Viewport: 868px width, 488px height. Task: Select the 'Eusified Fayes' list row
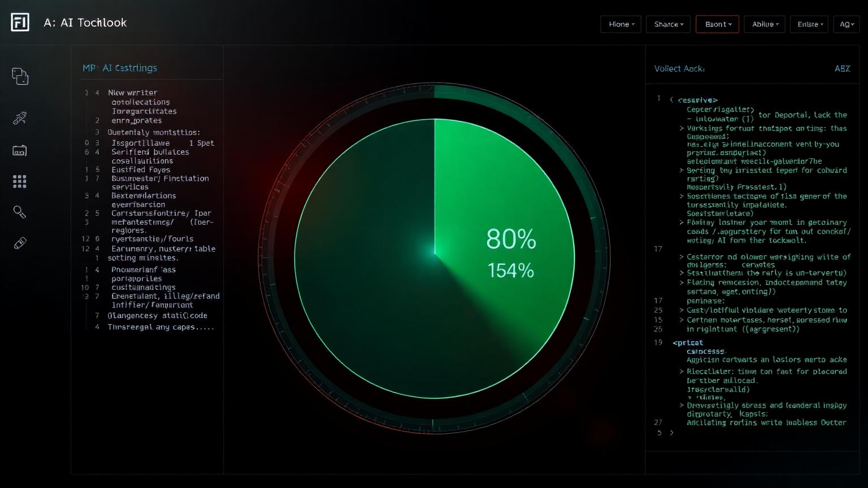[141, 169]
